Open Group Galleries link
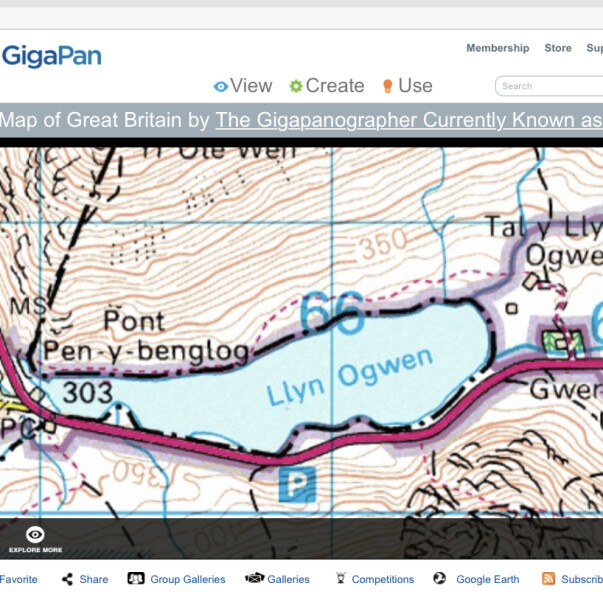Screen dimensions: 603x600 click(188, 579)
